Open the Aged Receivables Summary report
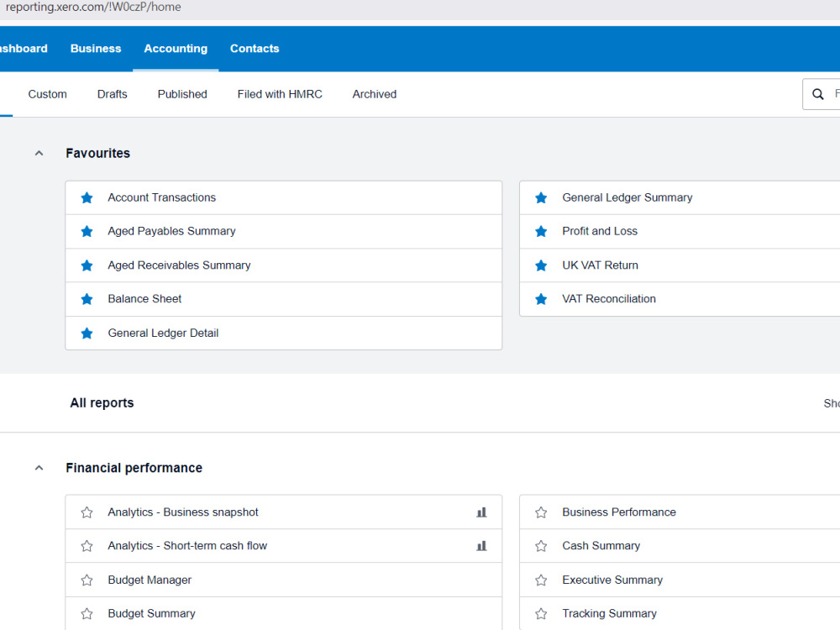This screenshot has width=840, height=630. point(179,265)
